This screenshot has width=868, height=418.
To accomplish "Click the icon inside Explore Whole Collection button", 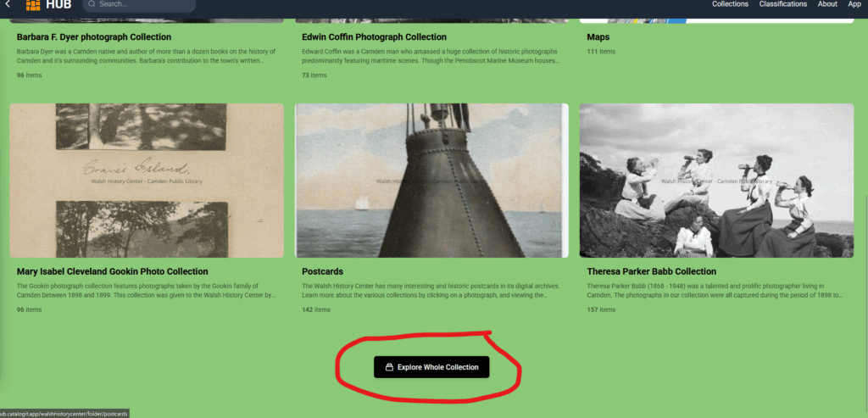I will (x=389, y=367).
